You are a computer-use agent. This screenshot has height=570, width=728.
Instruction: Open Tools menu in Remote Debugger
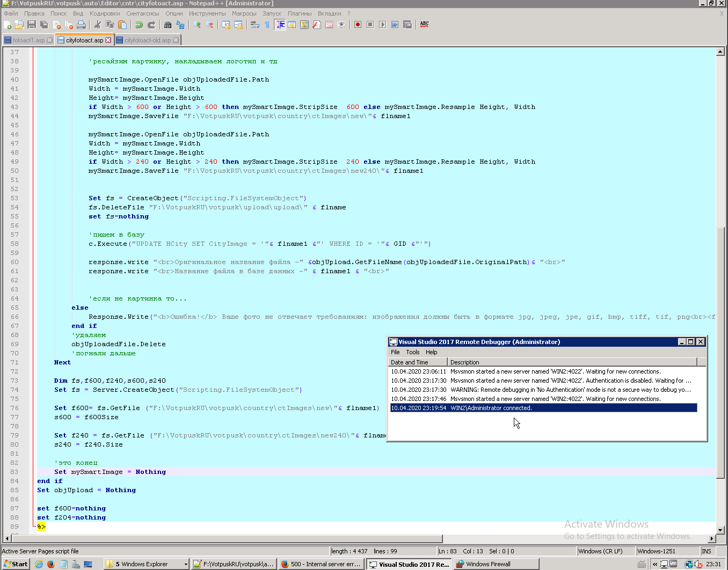412,352
